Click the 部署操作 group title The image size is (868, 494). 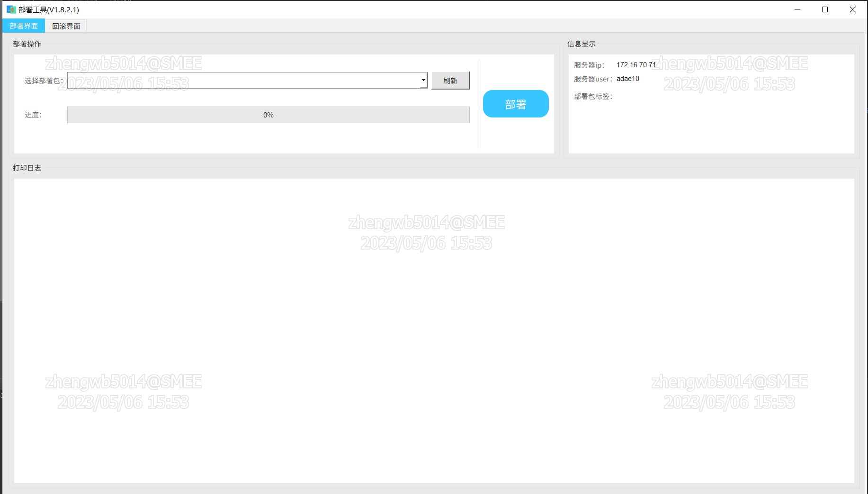27,44
